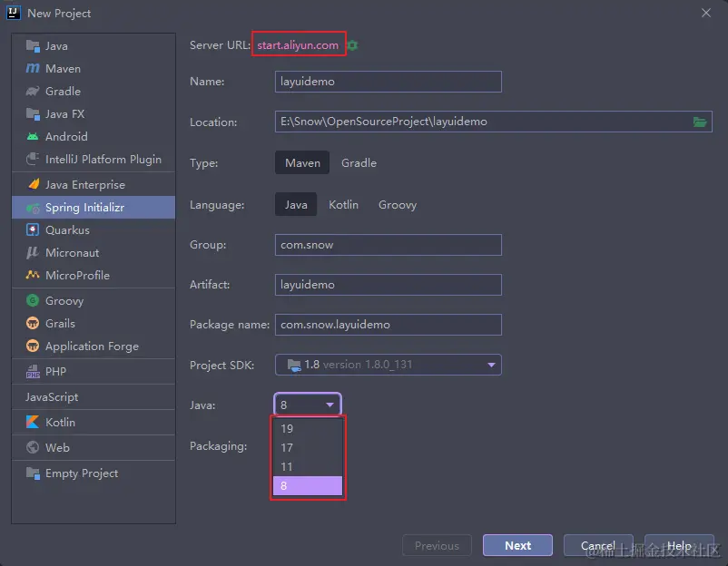Image resolution: width=728 pixels, height=566 pixels.
Task: Click the Gradle elephant icon
Action: 33,91
